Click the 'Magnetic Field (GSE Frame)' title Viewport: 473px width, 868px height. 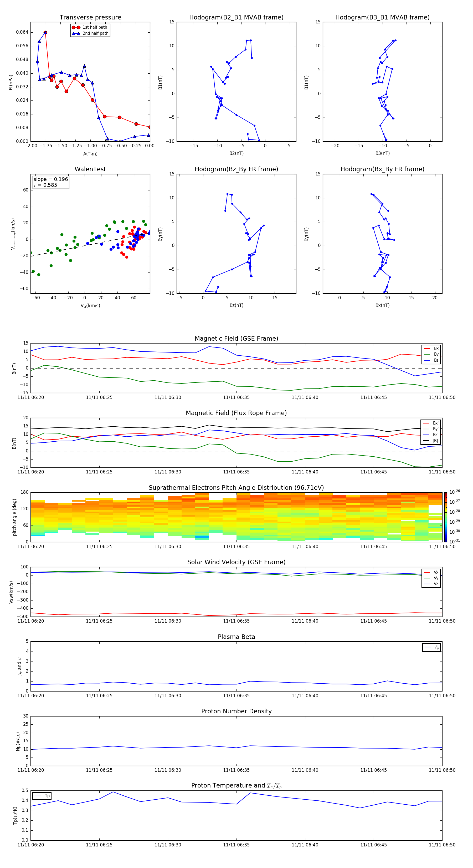[x=236, y=339]
